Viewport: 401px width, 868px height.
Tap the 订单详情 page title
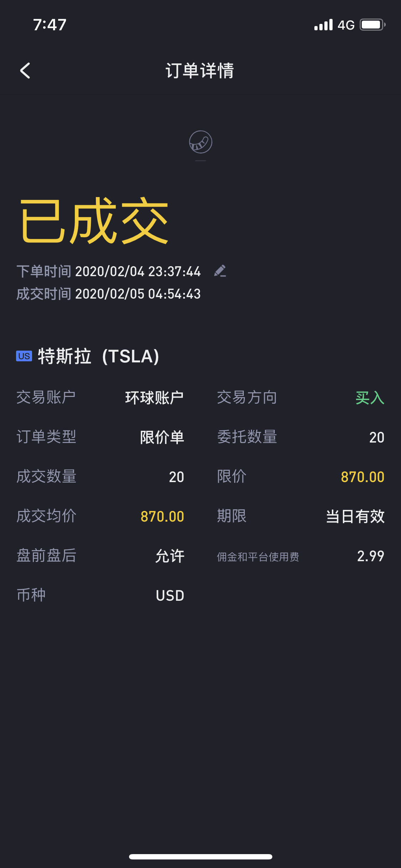[200, 71]
